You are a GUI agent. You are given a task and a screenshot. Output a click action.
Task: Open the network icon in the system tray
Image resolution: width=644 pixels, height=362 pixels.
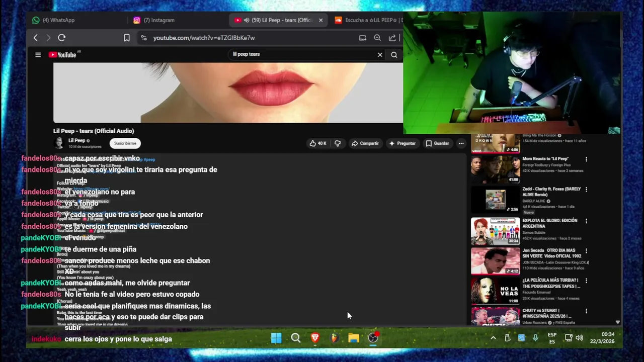click(568, 338)
